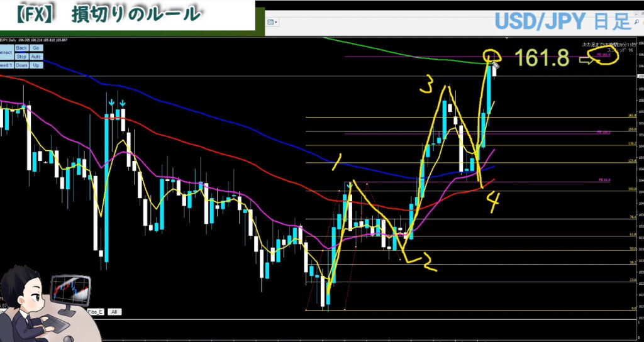Click the 123.6 yellow Fibonacci level label

click(x=632, y=161)
